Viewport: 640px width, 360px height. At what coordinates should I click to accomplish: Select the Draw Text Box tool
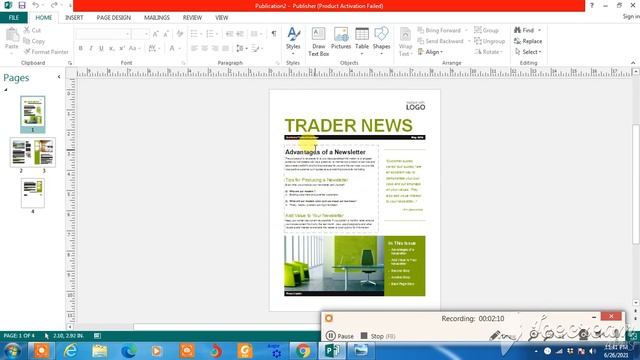click(318, 41)
